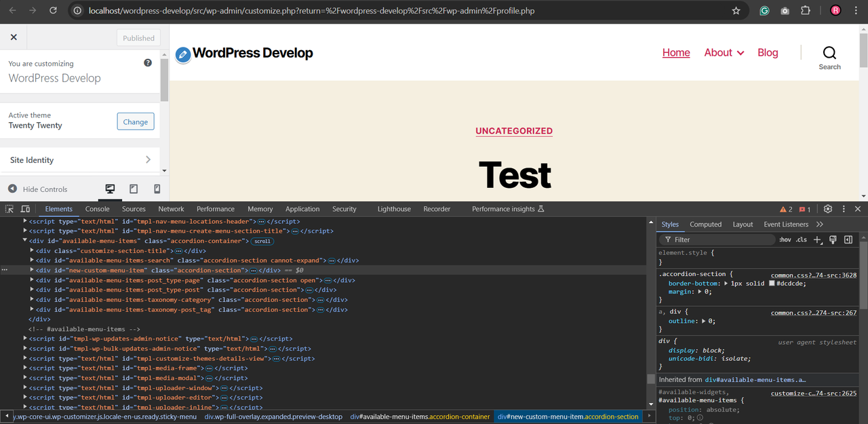Go back using the browser back arrow

[12, 11]
